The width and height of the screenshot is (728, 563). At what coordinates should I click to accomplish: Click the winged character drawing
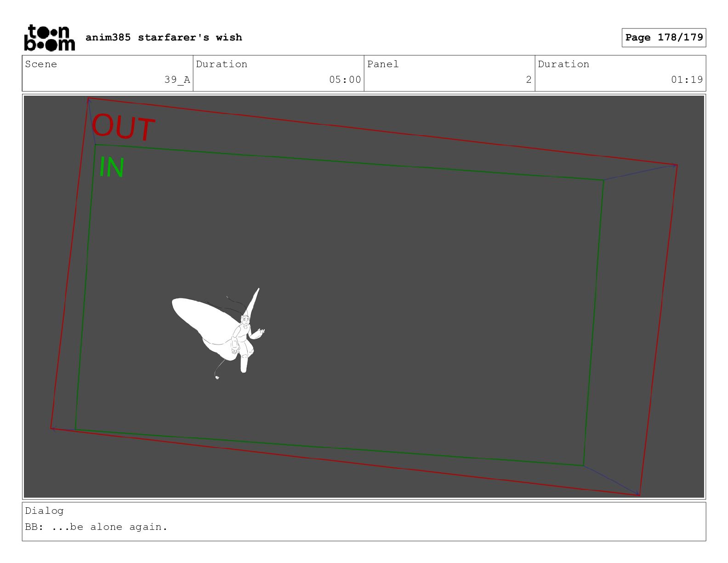point(218,333)
